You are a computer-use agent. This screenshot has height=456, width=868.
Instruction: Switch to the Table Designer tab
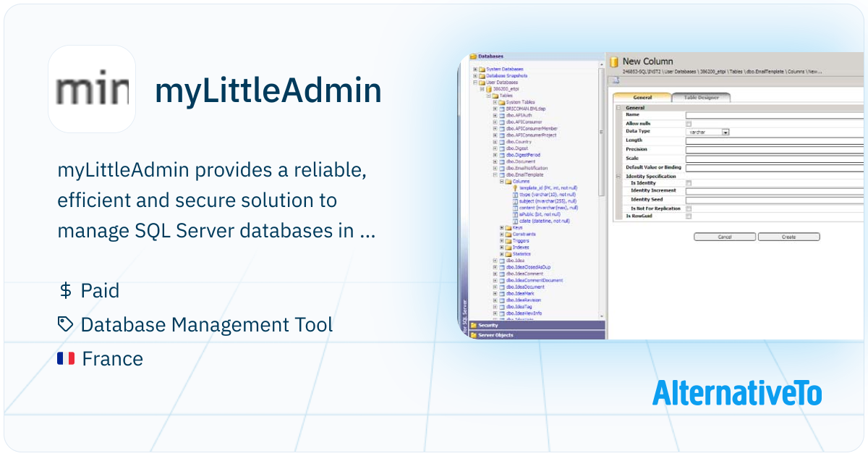[701, 97]
